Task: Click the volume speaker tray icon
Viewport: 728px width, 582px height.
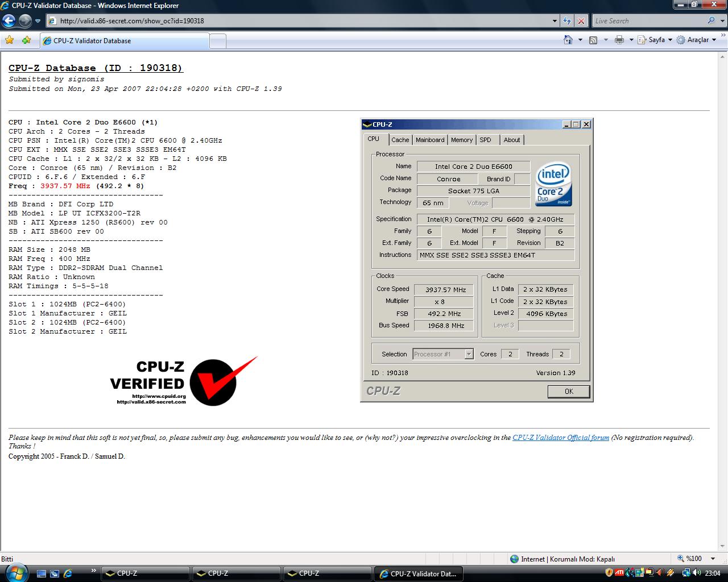Action: pos(697,573)
